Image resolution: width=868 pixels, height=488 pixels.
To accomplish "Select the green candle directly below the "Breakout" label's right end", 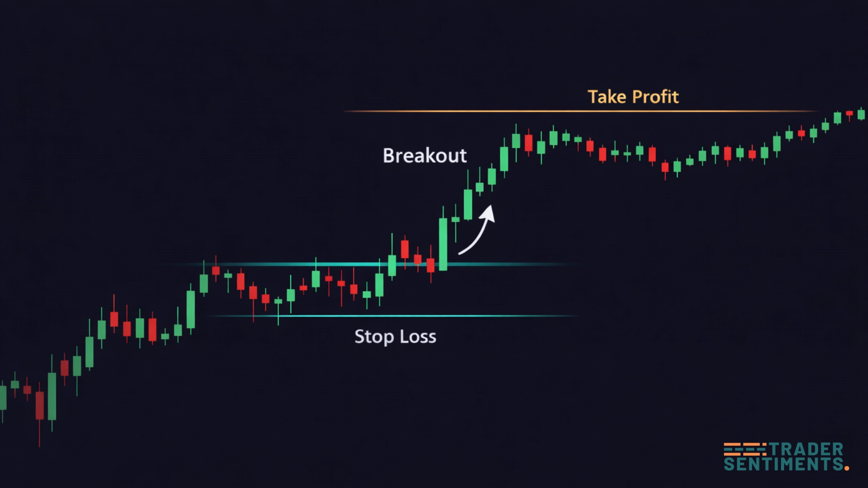I will coord(468,204).
